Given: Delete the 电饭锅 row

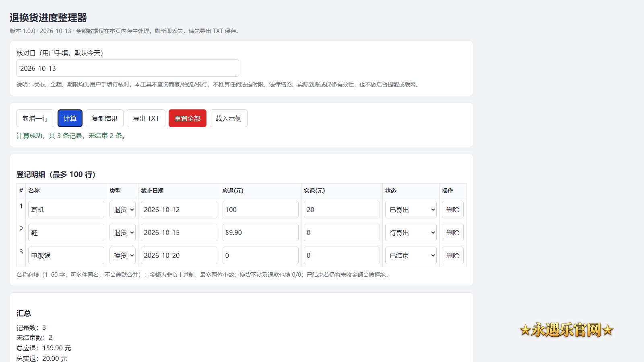Looking at the screenshot, I should tap(453, 255).
